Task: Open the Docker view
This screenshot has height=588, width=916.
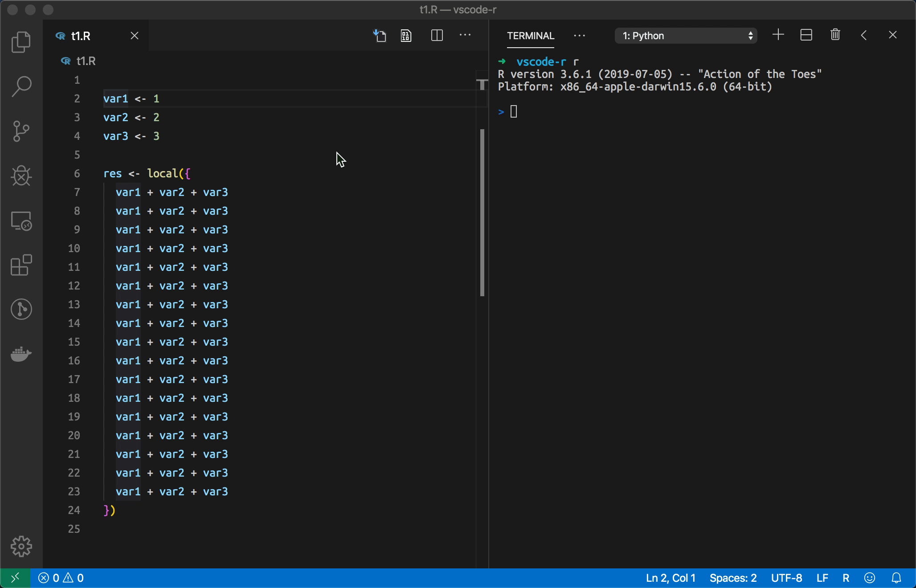Action: tap(21, 355)
